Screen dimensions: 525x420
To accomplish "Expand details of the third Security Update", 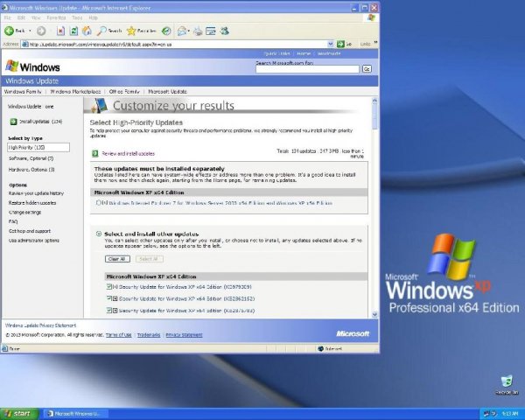I will pos(115,311).
